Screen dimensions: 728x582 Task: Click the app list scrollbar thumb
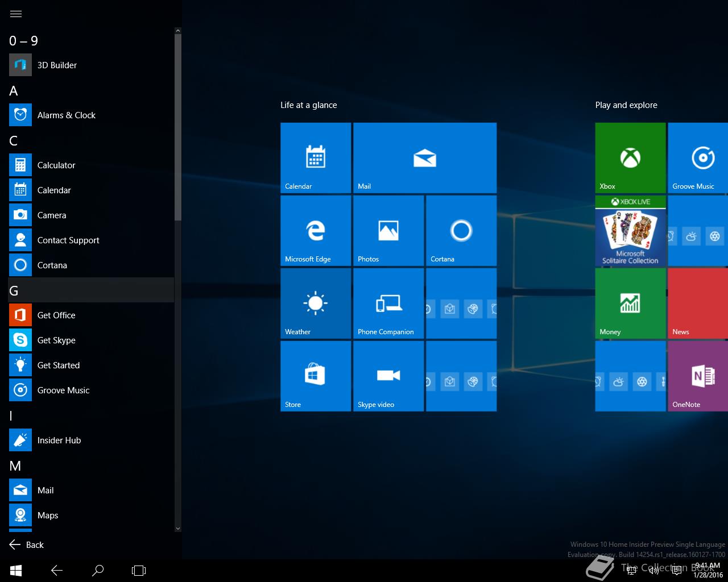point(178,127)
